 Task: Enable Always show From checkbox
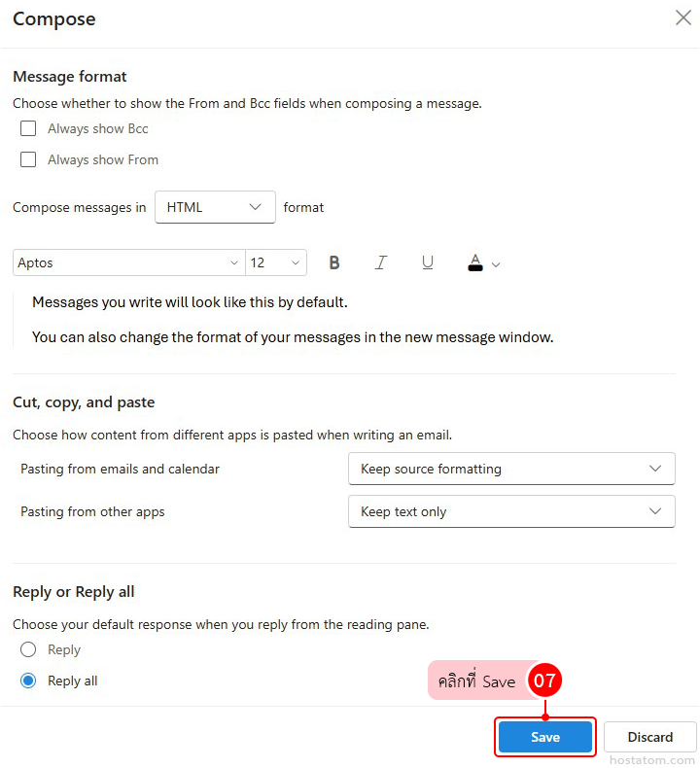pyautogui.click(x=28, y=159)
